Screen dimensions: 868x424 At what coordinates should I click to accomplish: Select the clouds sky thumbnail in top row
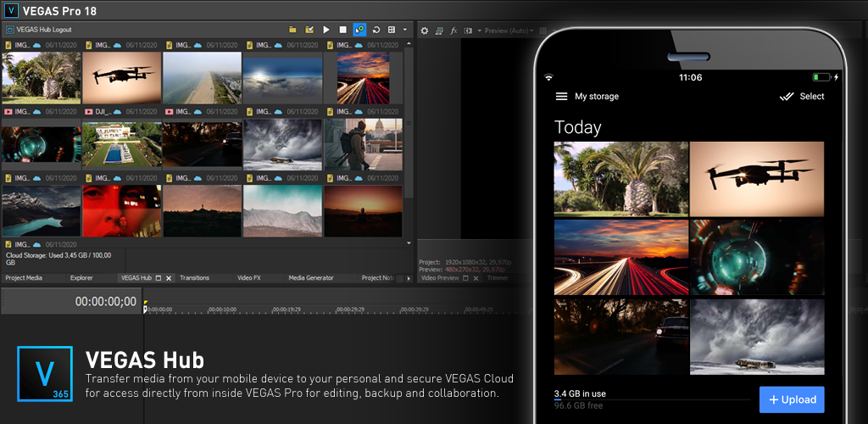pyautogui.click(x=283, y=78)
